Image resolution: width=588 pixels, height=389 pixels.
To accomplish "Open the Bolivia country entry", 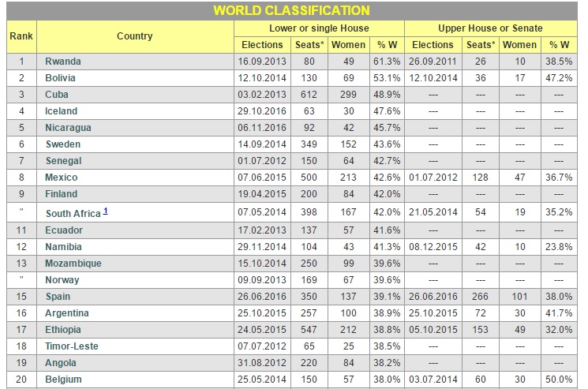I will coord(62,78).
